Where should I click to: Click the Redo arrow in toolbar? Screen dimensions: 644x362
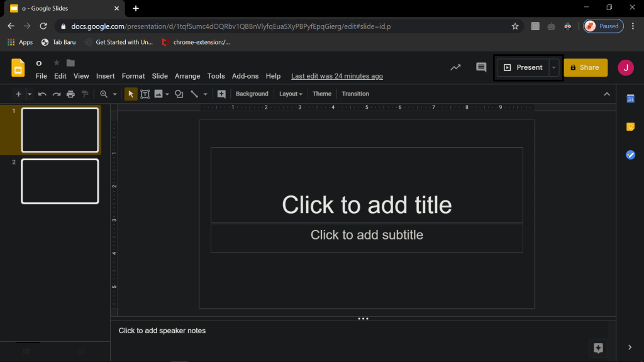[56, 94]
